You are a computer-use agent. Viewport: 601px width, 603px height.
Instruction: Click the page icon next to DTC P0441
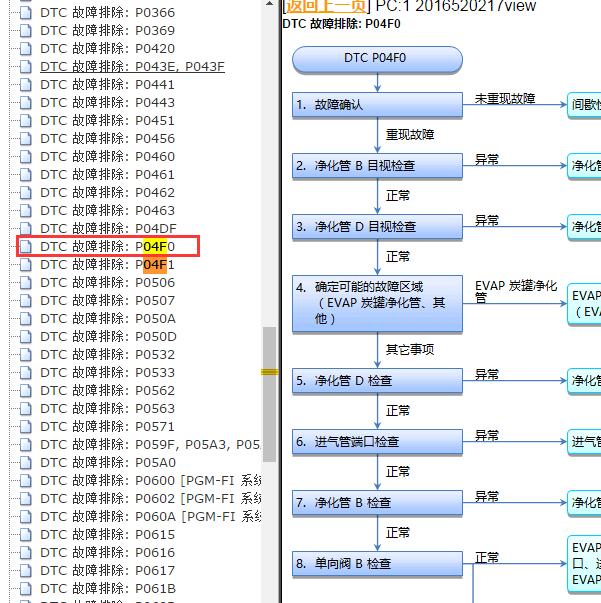25,85
